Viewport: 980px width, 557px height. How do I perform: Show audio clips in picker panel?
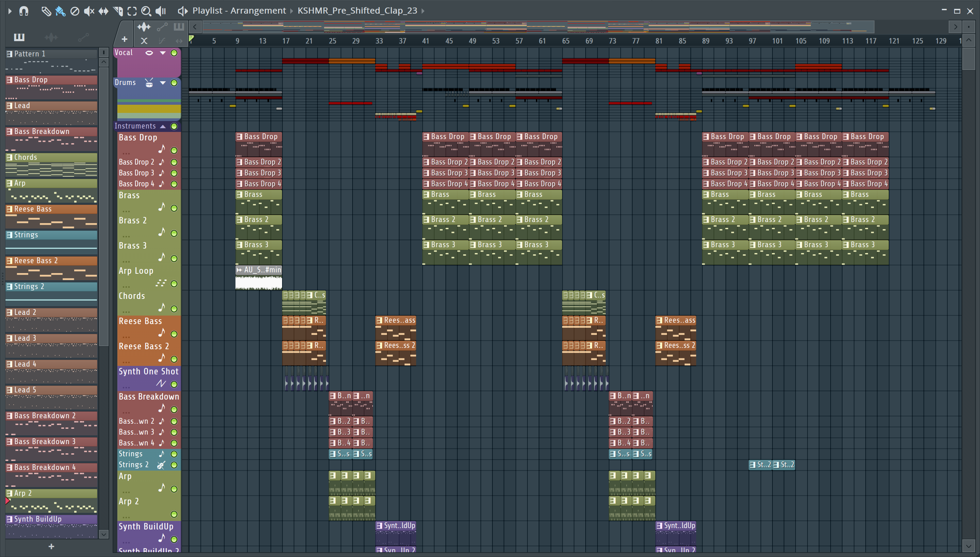pyautogui.click(x=51, y=37)
